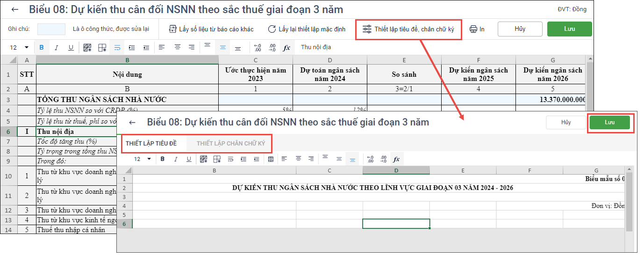Image resolution: width=644 pixels, height=256 pixels.
Task: Click the Lấy lại thiết lập mặc định refresh icon
Action: (x=272, y=29)
